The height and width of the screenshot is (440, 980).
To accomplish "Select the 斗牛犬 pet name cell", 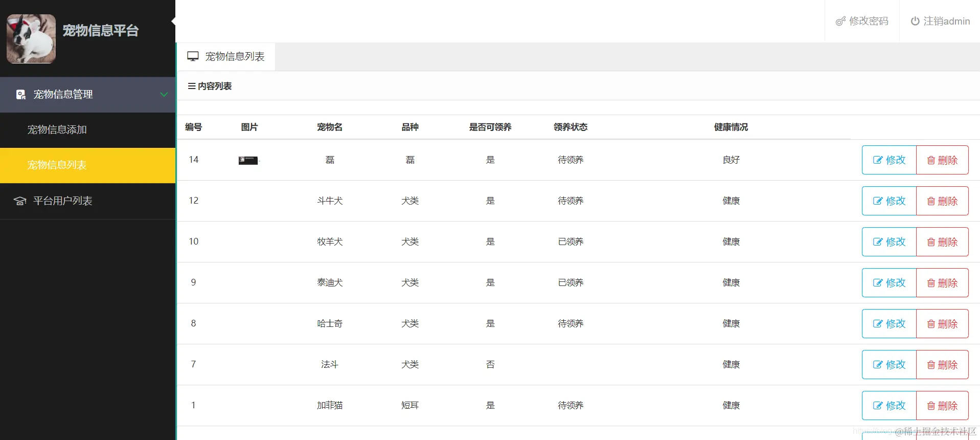I will click(330, 201).
